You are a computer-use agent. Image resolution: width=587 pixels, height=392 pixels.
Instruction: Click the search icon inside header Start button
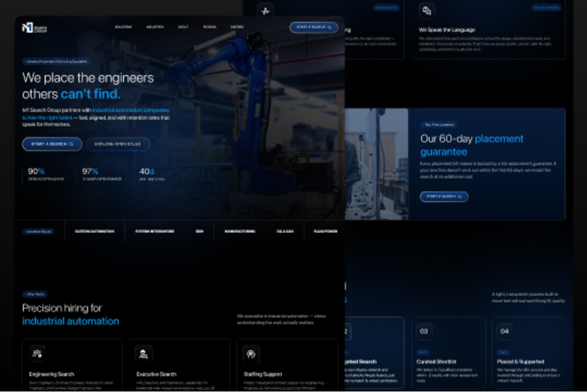[x=330, y=27]
